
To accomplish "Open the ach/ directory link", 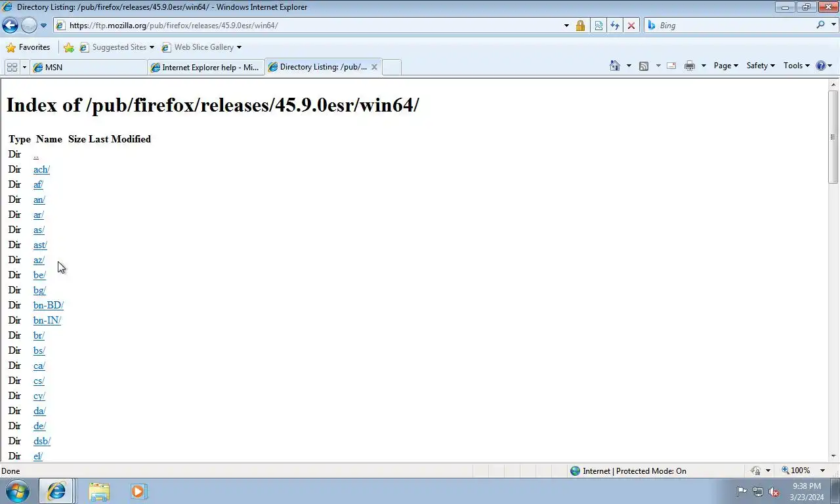I will pyautogui.click(x=41, y=169).
